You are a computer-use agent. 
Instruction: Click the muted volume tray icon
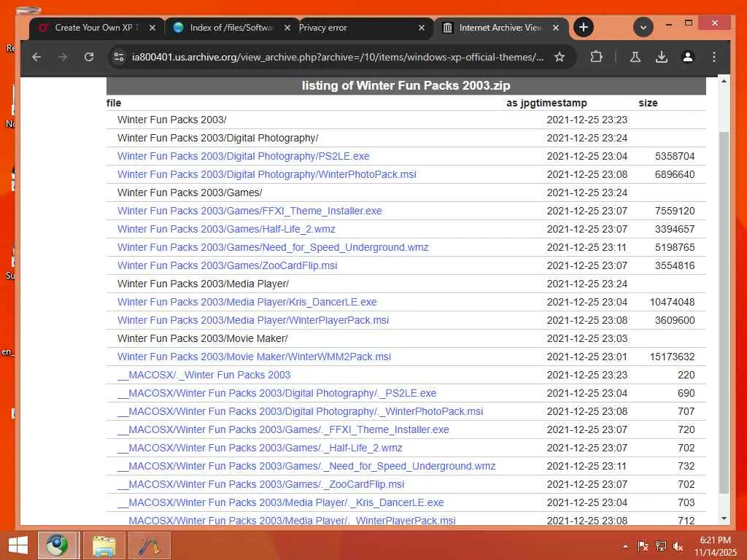678,546
